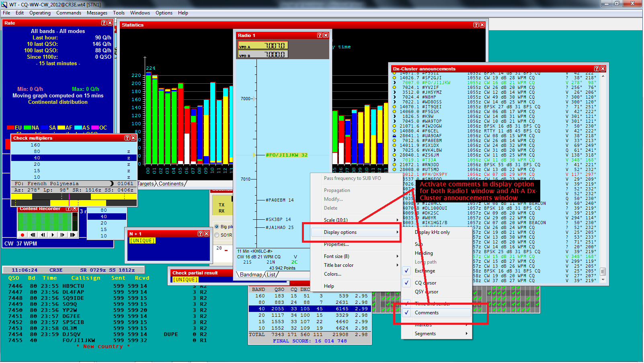Switch to the Continents tab
644x363 pixels.
(x=171, y=184)
